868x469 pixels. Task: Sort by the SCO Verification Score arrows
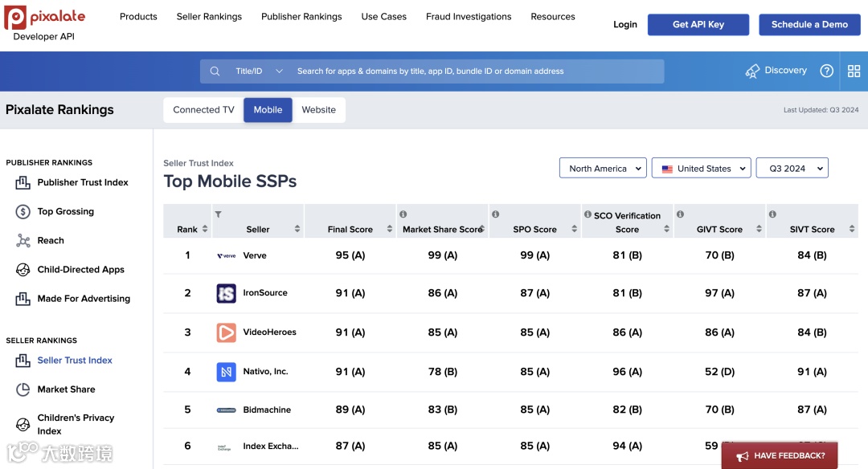(666, 229)
